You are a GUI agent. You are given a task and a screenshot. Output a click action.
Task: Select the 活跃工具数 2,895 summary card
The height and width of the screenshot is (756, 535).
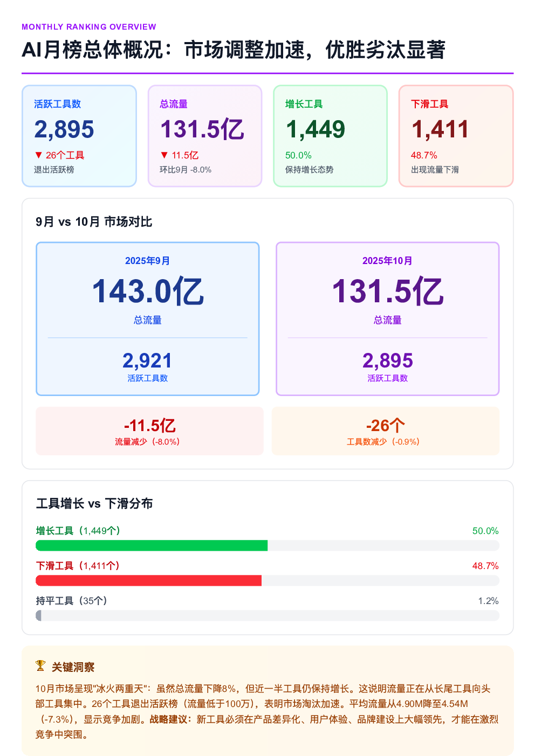79,136
